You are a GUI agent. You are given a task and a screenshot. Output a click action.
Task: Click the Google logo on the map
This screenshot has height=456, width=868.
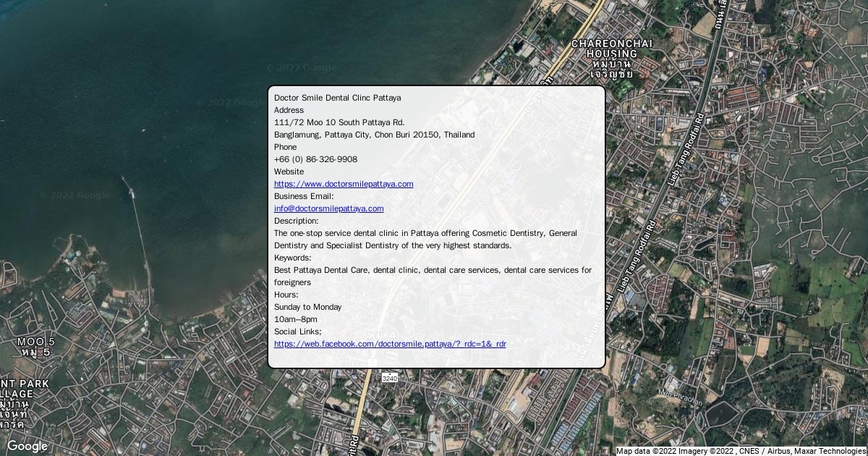point(27,446)
